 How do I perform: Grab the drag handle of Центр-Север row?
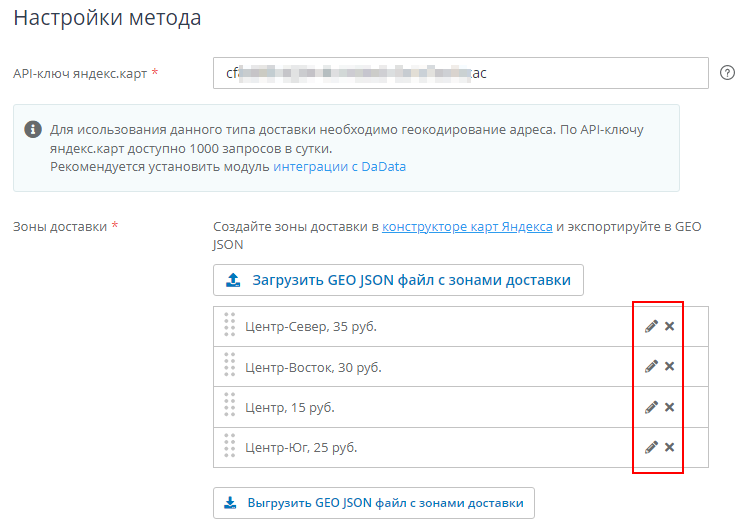[229, 326]
